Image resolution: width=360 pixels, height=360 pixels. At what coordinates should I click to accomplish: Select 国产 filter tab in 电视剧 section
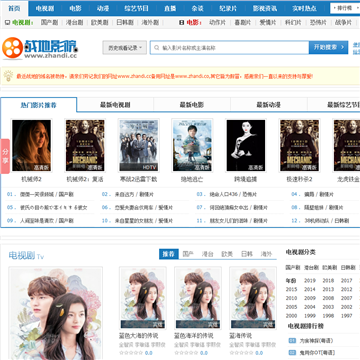point(188,254)
